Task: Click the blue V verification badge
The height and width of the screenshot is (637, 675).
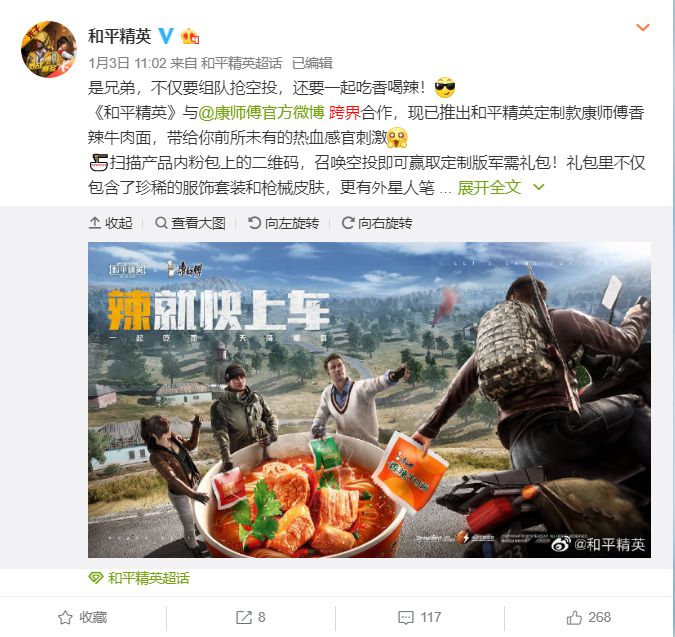Action: tap(166, 36)
